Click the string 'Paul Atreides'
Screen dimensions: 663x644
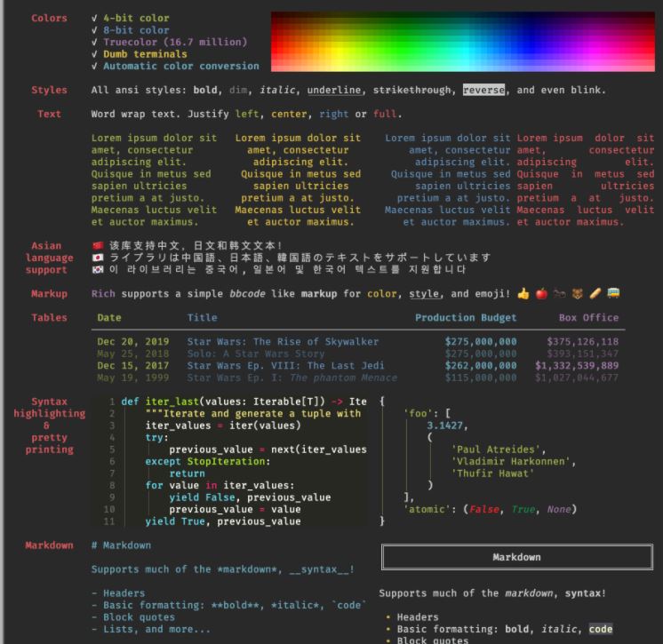(496, 449)
